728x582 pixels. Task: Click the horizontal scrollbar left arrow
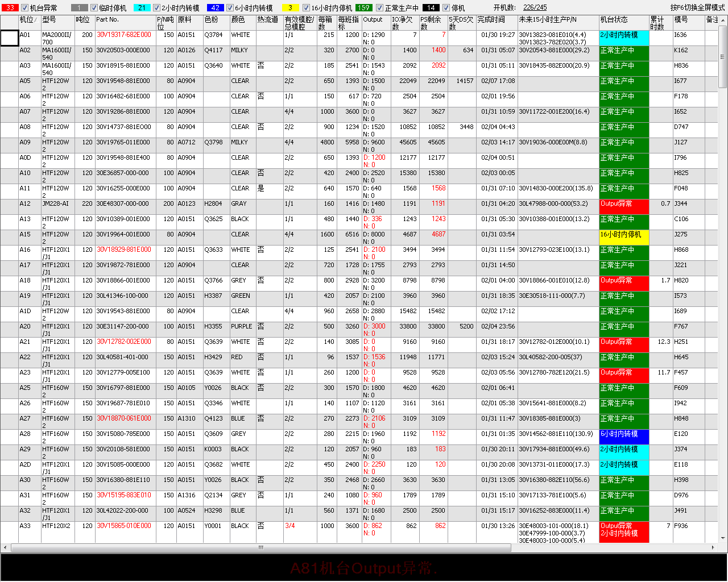(x=5, y=547)
